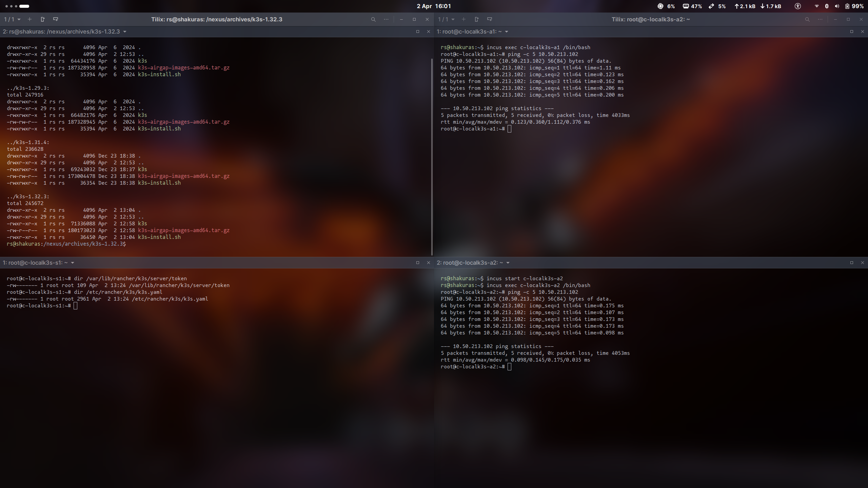Maximize the c-localk3s-a1 terminal pane
The height and width of the screenshot is (488, 868).
[852, 32]
